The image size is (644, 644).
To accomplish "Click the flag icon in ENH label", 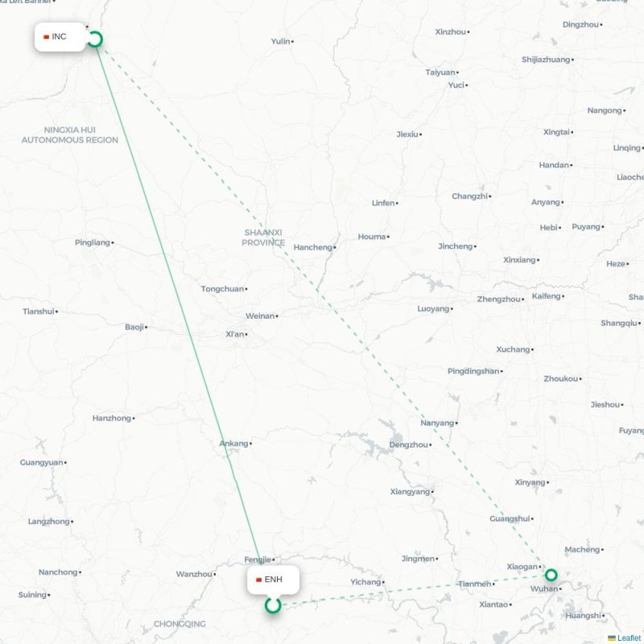I will pyautogui.click(x=258, y=580).
